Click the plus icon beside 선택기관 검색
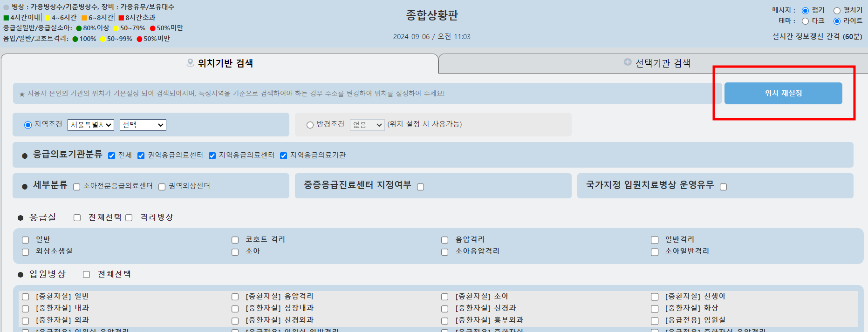 pyautogui.click(x=628, y=62)
